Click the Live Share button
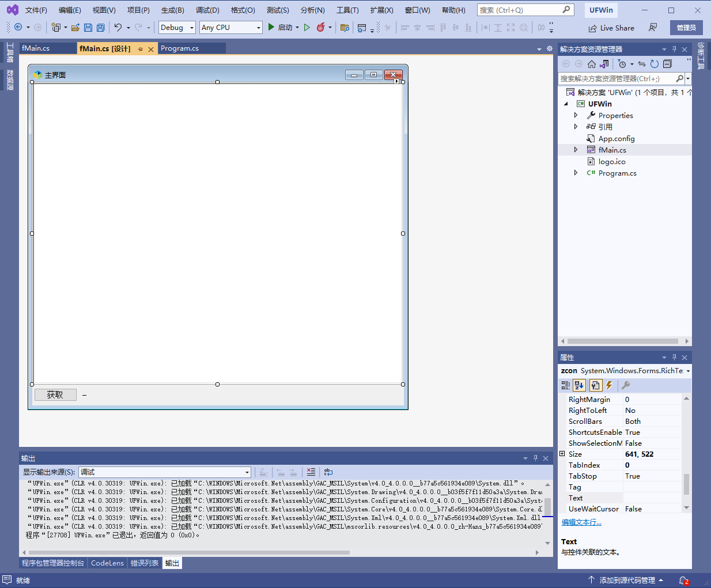 [611, 28]
